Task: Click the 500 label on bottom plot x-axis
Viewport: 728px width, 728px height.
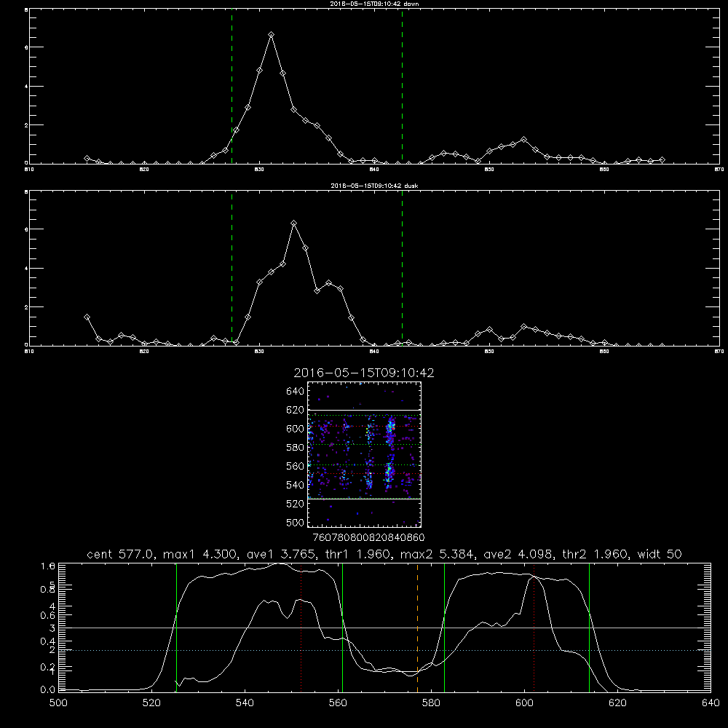Action: [x=58, y=703]
